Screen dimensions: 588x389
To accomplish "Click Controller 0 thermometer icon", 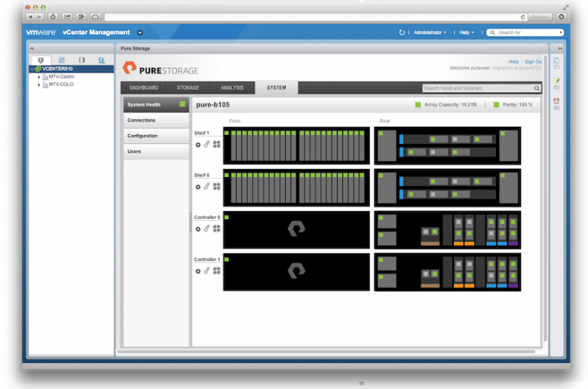I will pyautogui.click(x=207, y=228).
